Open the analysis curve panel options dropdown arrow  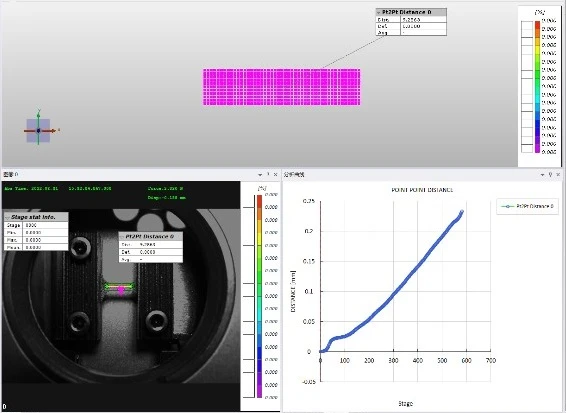pyautogui.click(x=542, y=175)
